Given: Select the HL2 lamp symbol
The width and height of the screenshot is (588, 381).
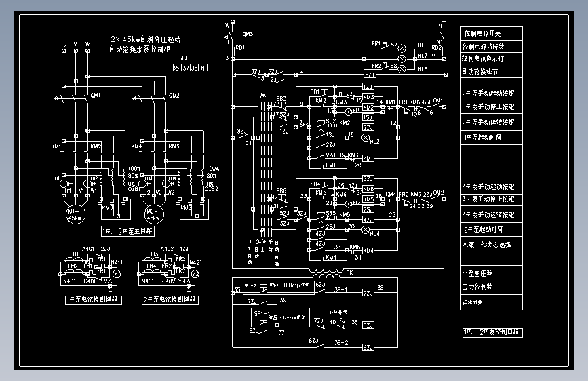Looking at the screenshot, I should point(366,138).
